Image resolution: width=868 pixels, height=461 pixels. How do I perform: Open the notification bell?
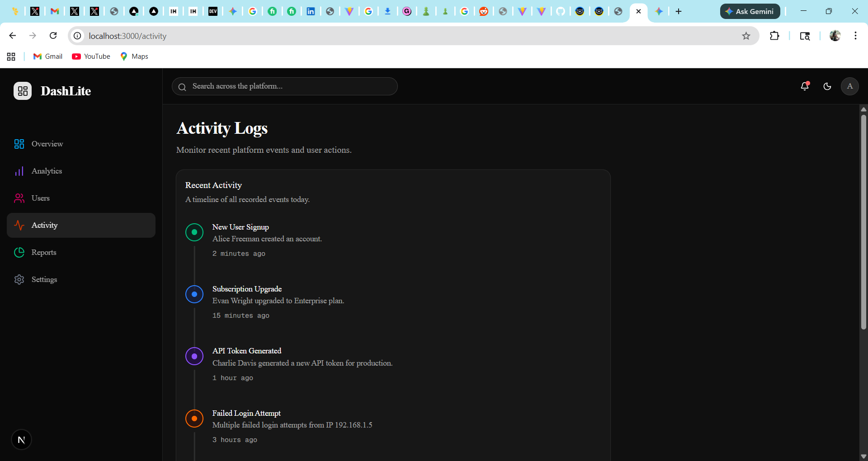[805, 86]
